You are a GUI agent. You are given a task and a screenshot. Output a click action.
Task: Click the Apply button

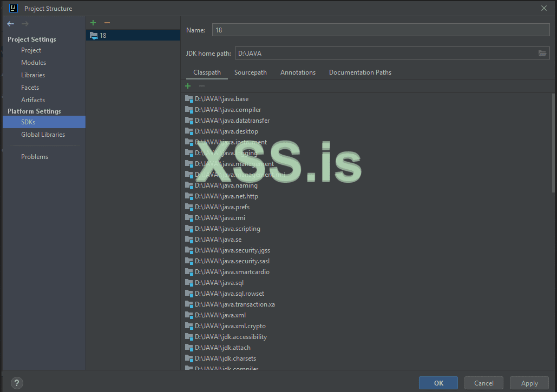(529, 383)
